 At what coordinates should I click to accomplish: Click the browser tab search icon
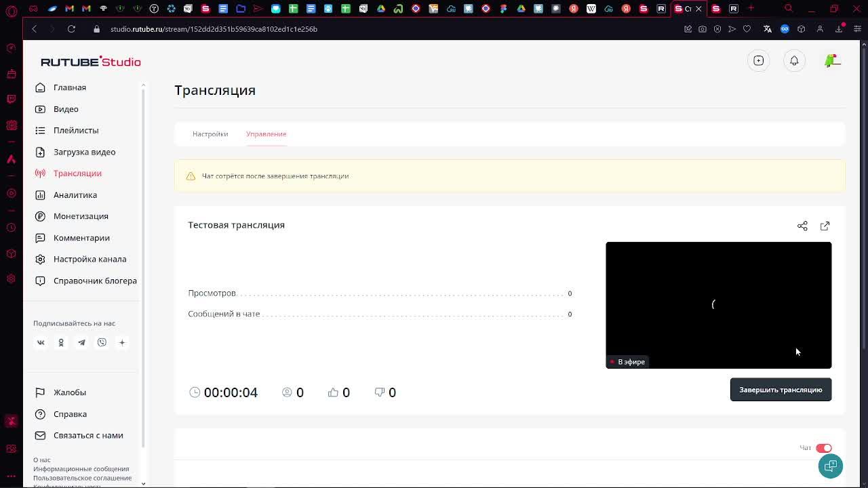click(789, 9)
